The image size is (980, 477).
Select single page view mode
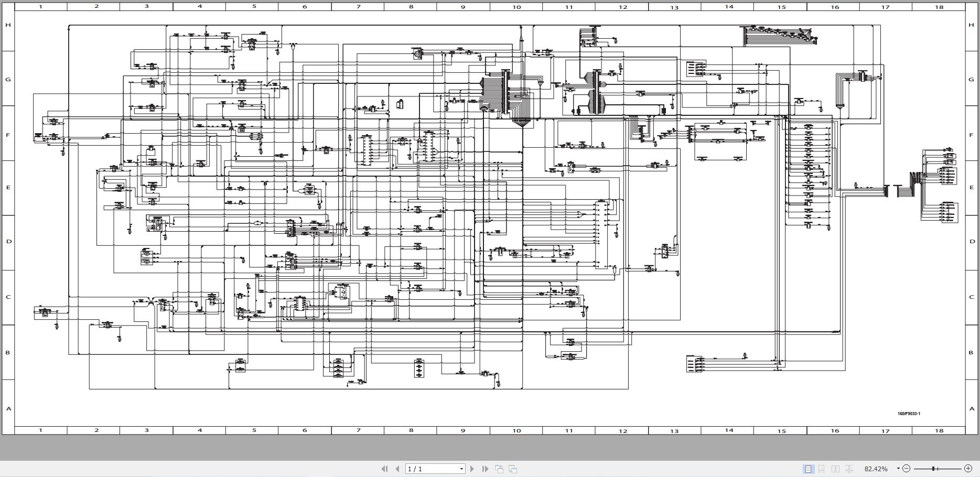pyautogui.click(x=809, y=469)
